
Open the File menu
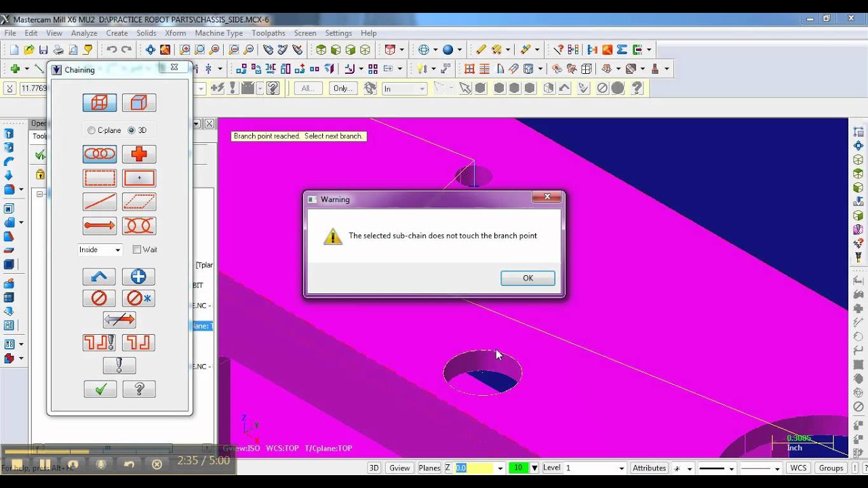coord(10,33)
